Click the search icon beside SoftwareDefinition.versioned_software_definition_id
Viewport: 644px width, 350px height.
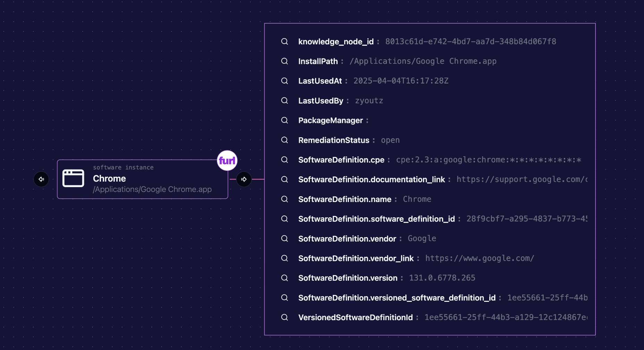point(285,298)
